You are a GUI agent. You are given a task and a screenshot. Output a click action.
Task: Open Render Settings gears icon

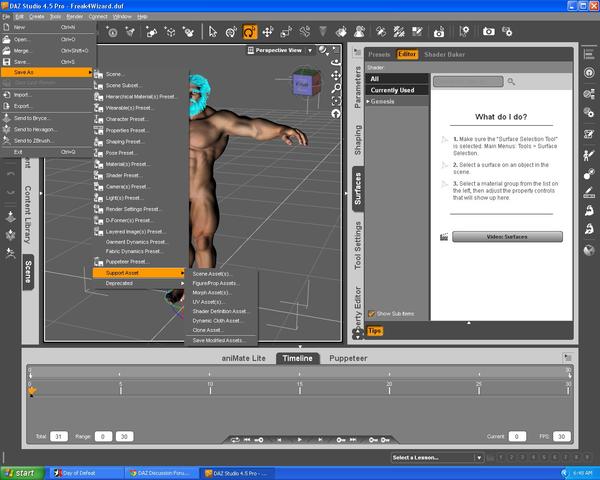pos(507,32)
